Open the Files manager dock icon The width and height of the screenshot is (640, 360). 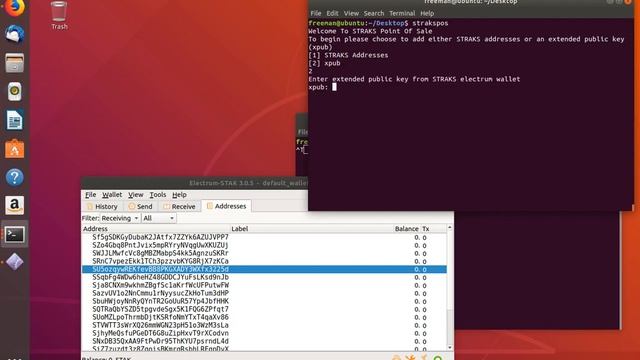coord(14,63)
